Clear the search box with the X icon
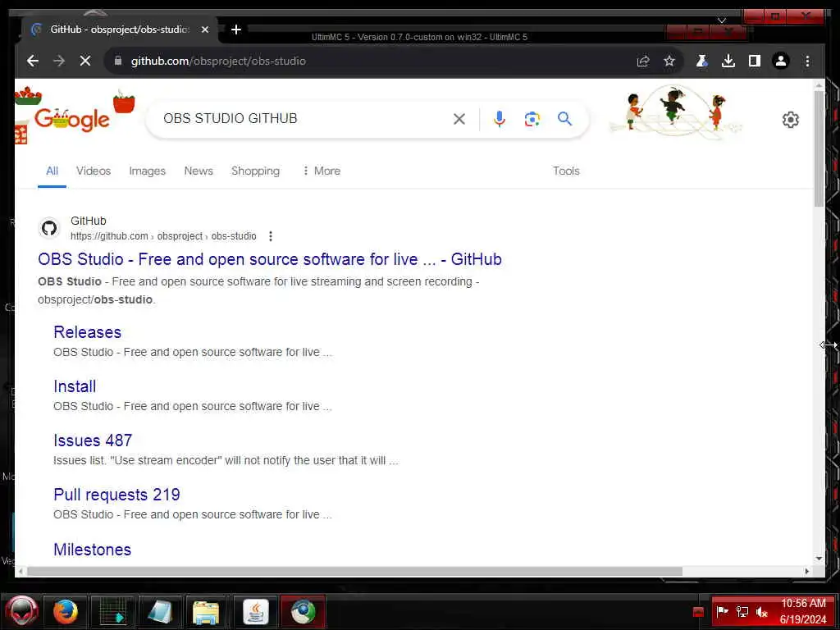The height and width of the screenshot is (630, 840). (459, 119)
